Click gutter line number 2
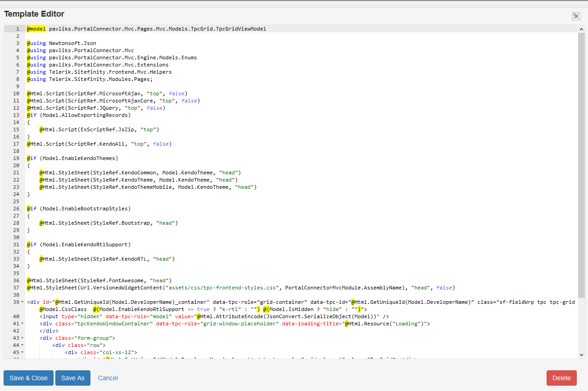This screenshot has height=391, width=588. [18, 36]
